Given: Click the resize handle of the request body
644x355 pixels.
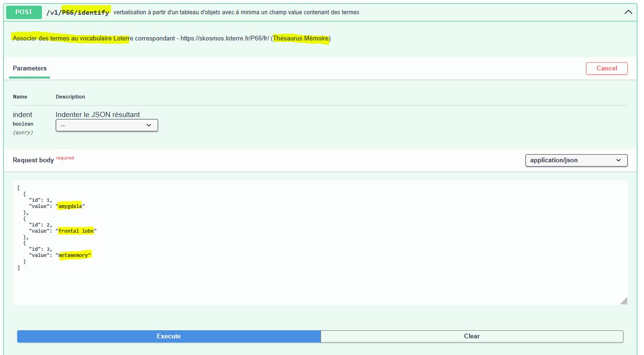Looking at the screenshot, I should (x=624, y=301).
